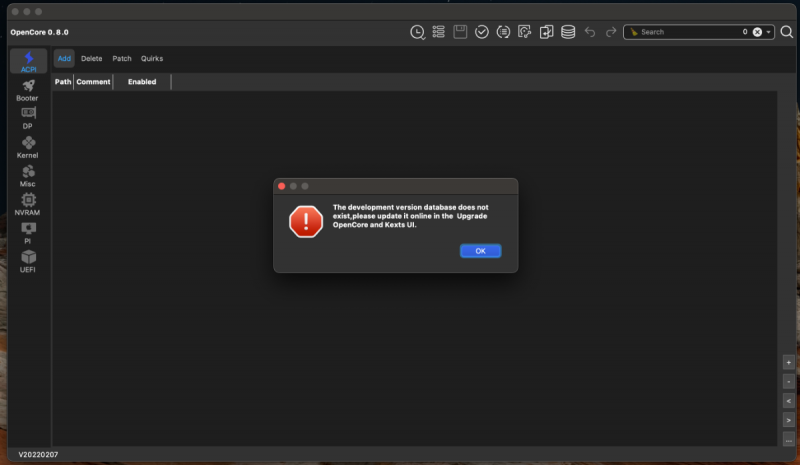Open the UEFI cube section
Screen dimensions: 800x465
click(28, 262)
